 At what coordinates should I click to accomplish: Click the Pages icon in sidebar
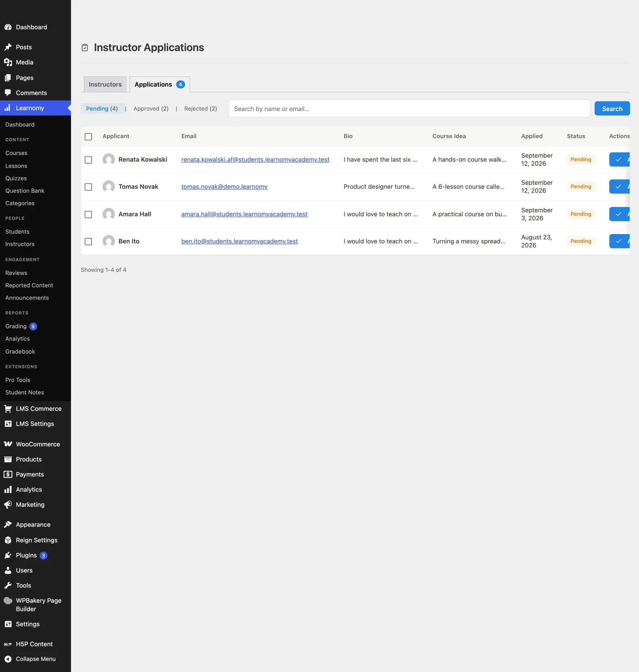[8, 78]
